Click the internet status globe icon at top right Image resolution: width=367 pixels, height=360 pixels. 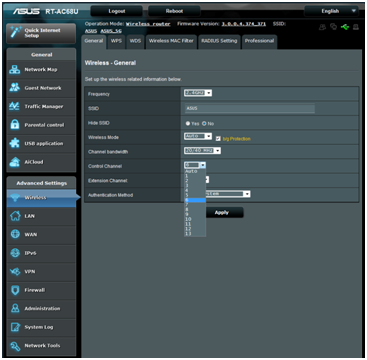tap(333, 28)
